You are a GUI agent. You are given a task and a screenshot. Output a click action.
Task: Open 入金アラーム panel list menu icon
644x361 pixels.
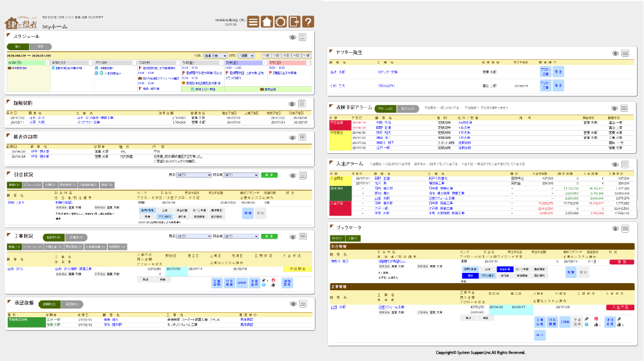click(625, 165)
